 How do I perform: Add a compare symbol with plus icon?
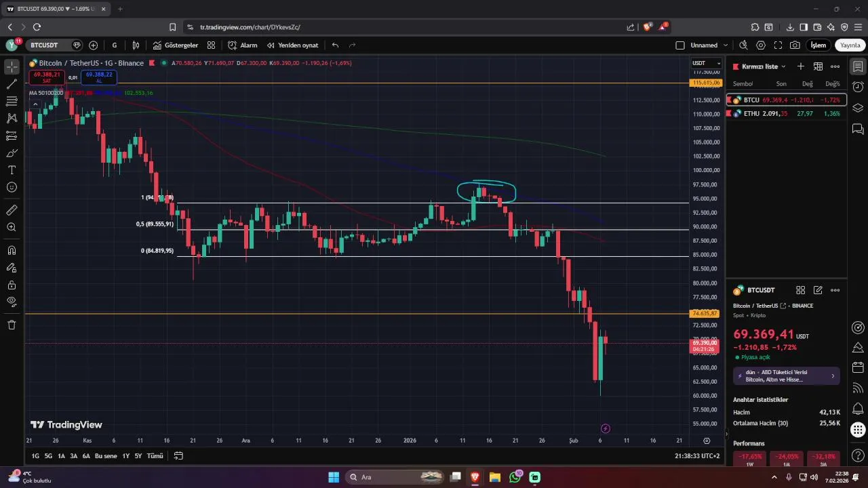(93, 45)
